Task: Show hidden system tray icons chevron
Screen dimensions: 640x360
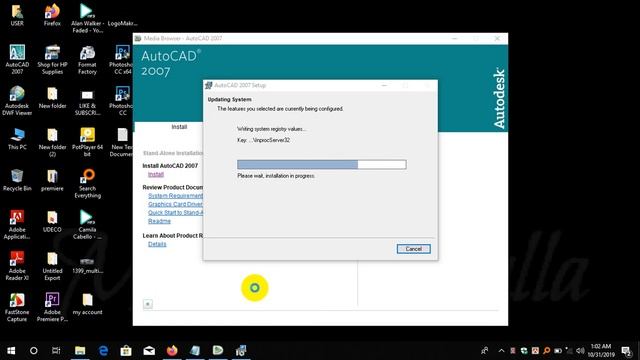Action: pyautogui.click(x=501, y=351)
